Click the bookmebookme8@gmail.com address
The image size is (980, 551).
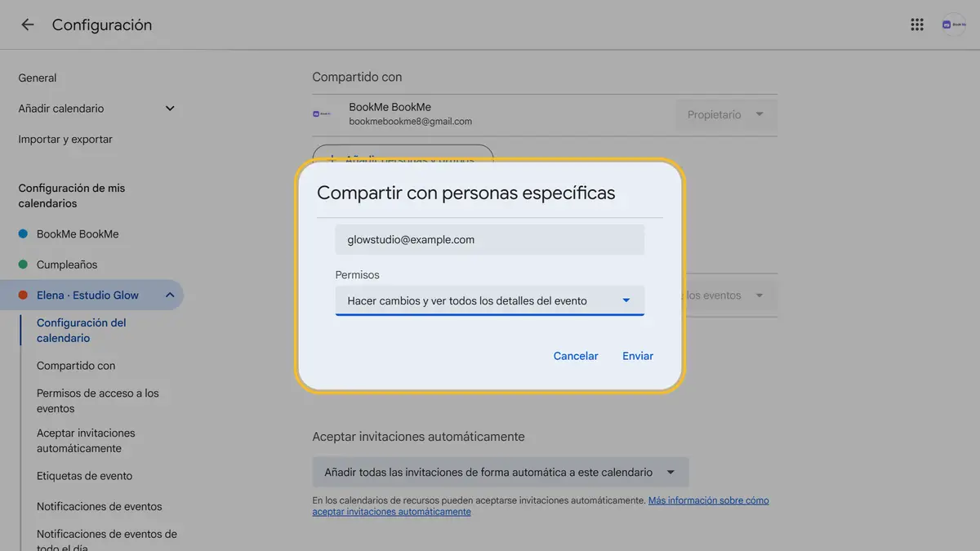410,122
